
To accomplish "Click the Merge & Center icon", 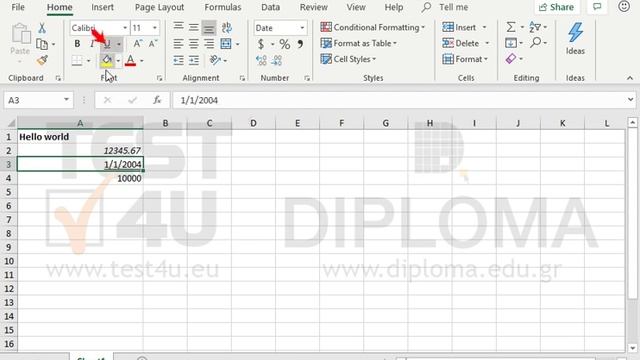I will 226,44.
